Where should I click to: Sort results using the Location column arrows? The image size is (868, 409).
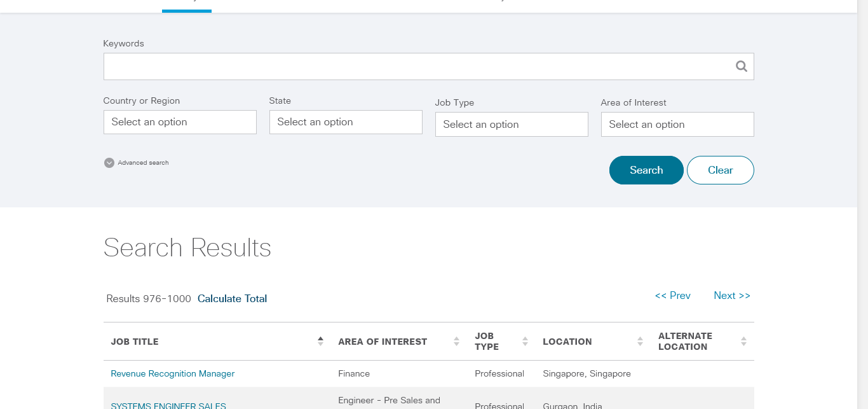tap(640, 342)
